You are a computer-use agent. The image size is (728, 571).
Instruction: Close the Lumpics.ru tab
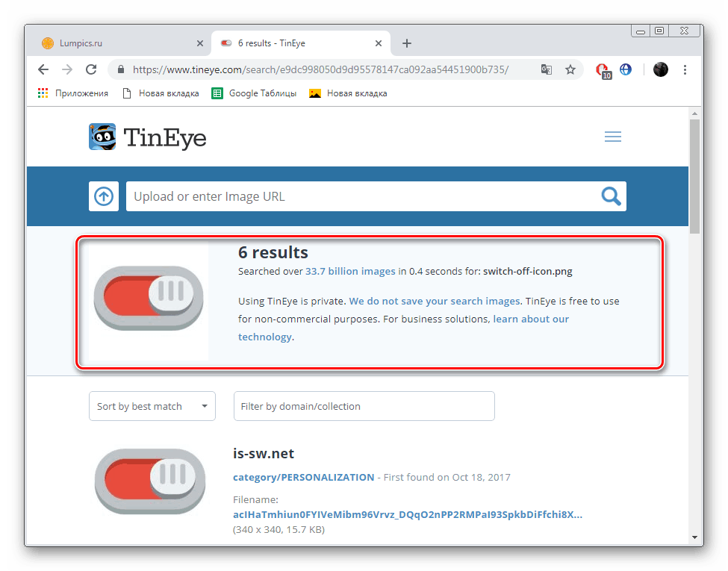coord(199,43)
